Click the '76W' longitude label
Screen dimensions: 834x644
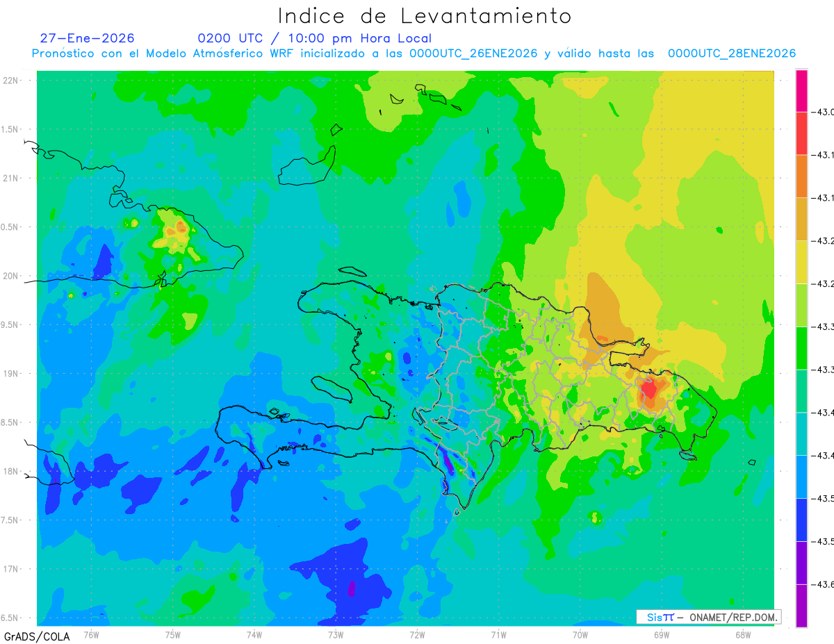(91, 634)
